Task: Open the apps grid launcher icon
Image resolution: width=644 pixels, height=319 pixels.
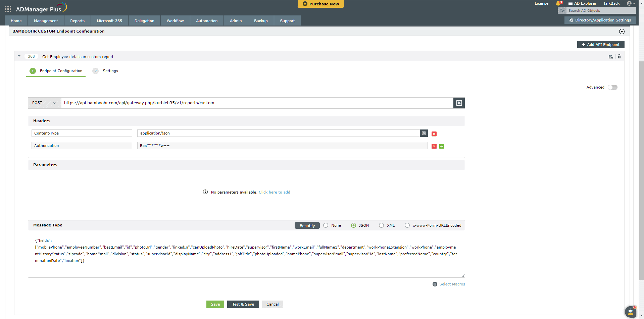Action: [8, 9]
